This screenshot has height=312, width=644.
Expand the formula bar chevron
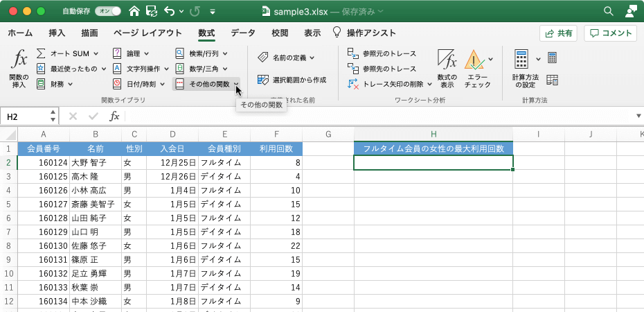[638, 116]
